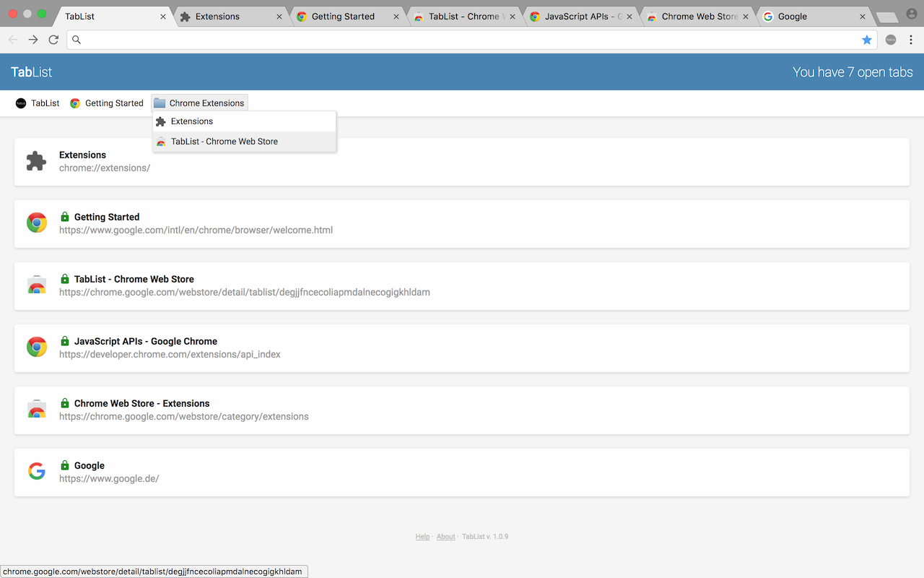Viewport: 924px width, 578px height.
Task: Open the About link in the footer
Action: point(446,537)
